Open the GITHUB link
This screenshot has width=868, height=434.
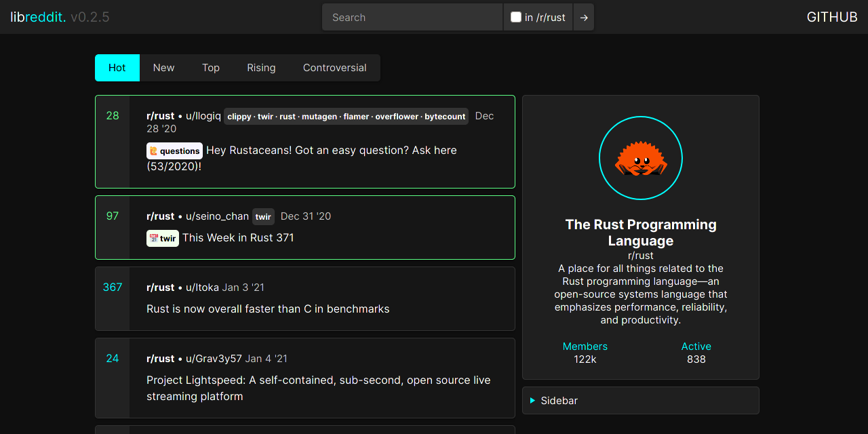tap(831, 17)
